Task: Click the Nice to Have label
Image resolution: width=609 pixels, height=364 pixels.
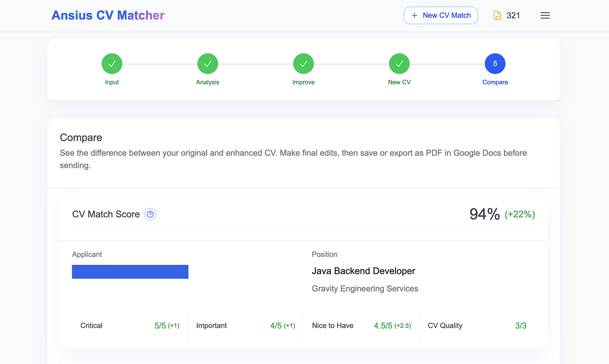Action: tap(333, 326)
